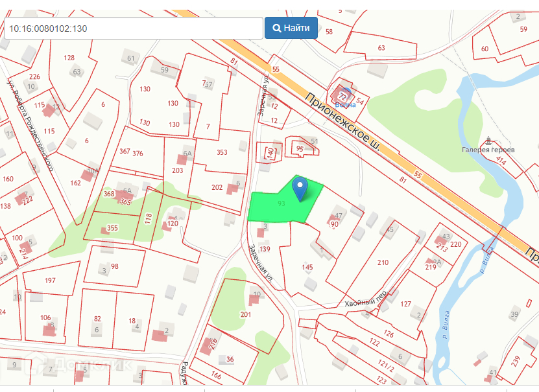Select parcel number 127
The height and width of the screenshot is (392, 539).
click(405, 304)
